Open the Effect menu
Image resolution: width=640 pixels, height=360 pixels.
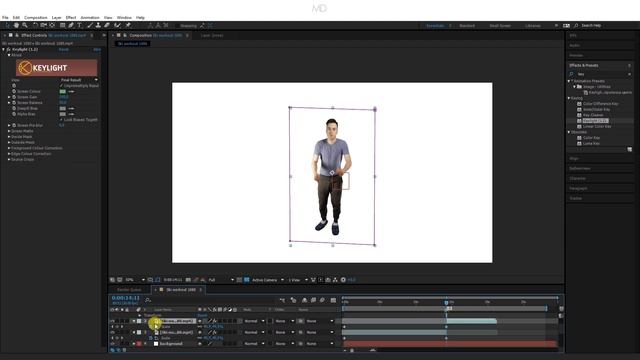pos(71,18)
